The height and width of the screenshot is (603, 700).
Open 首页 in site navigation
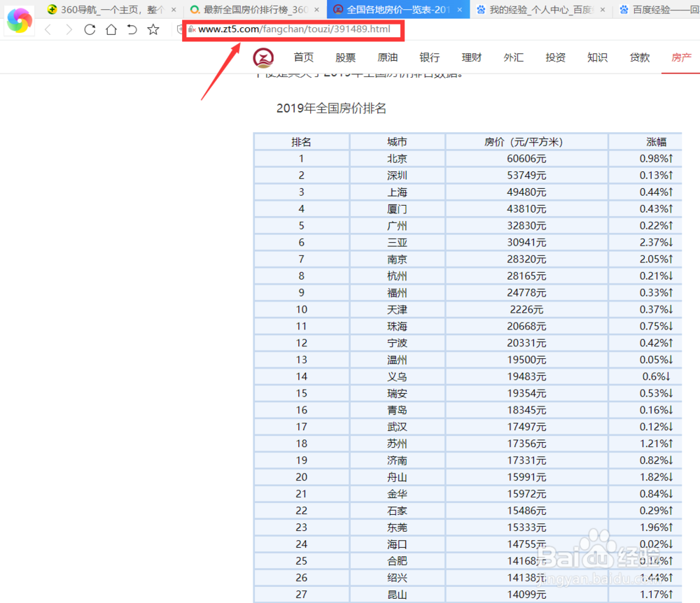click(304, 57)
